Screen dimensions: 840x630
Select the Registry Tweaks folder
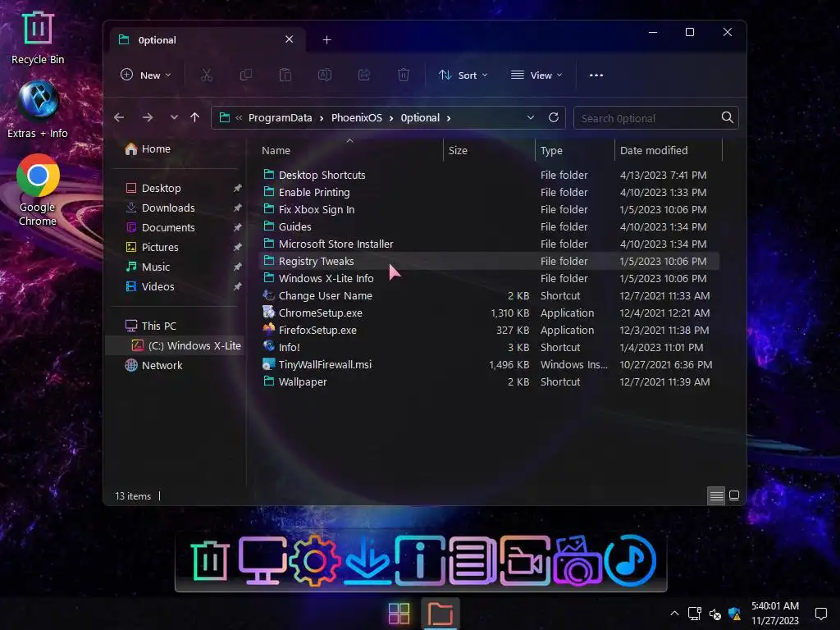click(x=489, y=261)
